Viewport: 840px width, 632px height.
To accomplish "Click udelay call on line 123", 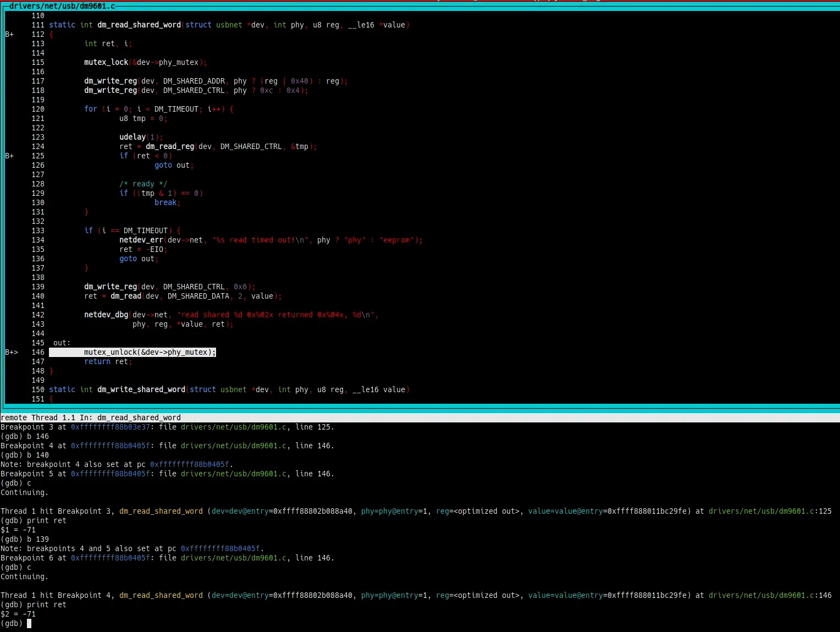I will point(132,137).
